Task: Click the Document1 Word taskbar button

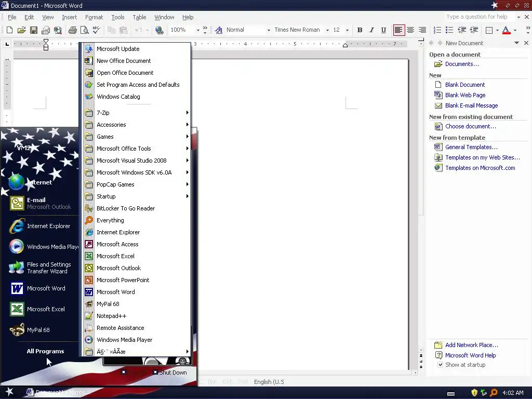Action: (x=59, y=392)
